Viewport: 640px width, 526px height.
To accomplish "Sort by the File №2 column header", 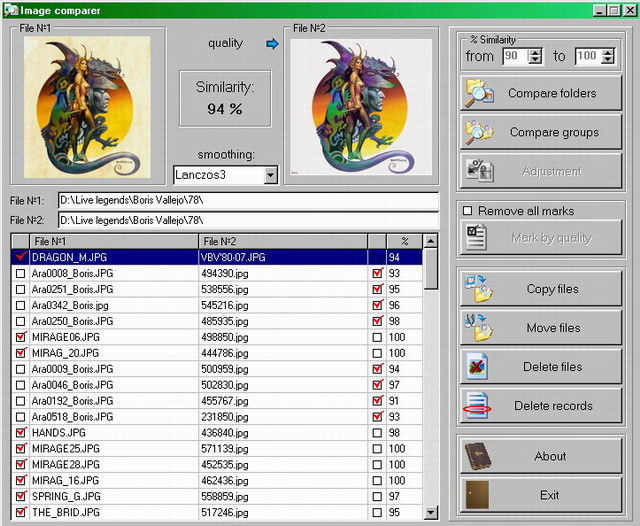I will [x=283, y=242].
